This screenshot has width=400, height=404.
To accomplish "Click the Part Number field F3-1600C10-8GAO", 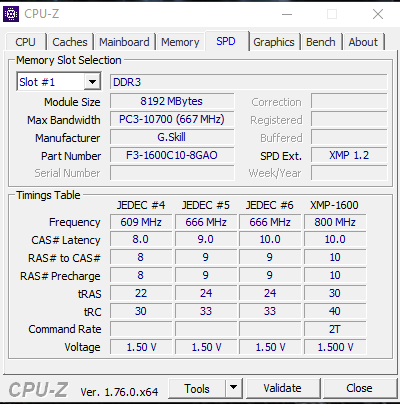I will pyautogui.click(x=172, y=155).
